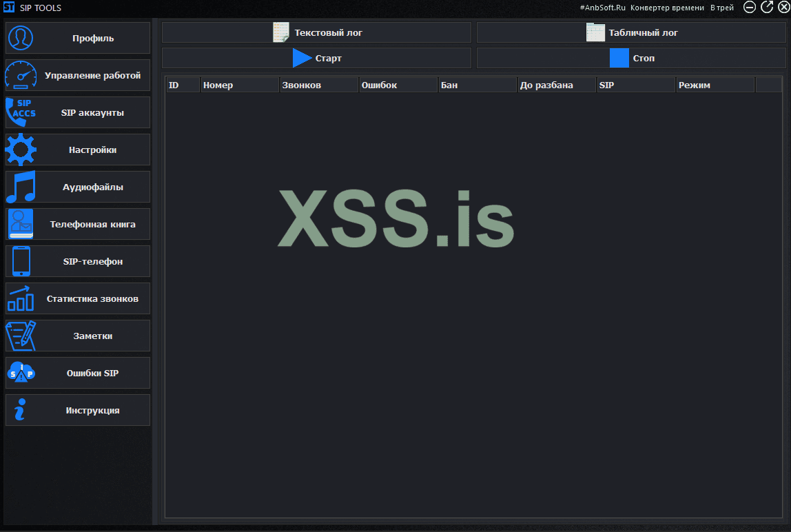Start the calling process with Старт
The image size is (791, 532).
[316, 58]
